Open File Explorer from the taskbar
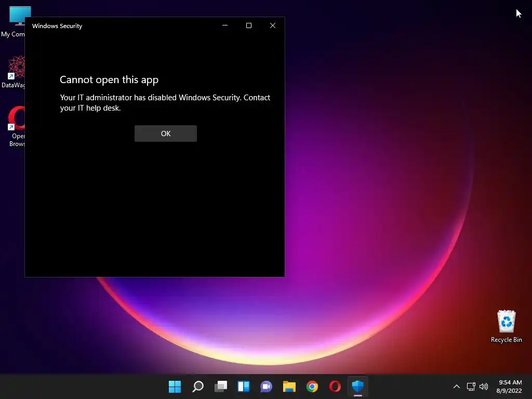The image size is (532, 399). click(x=289, y=387)
